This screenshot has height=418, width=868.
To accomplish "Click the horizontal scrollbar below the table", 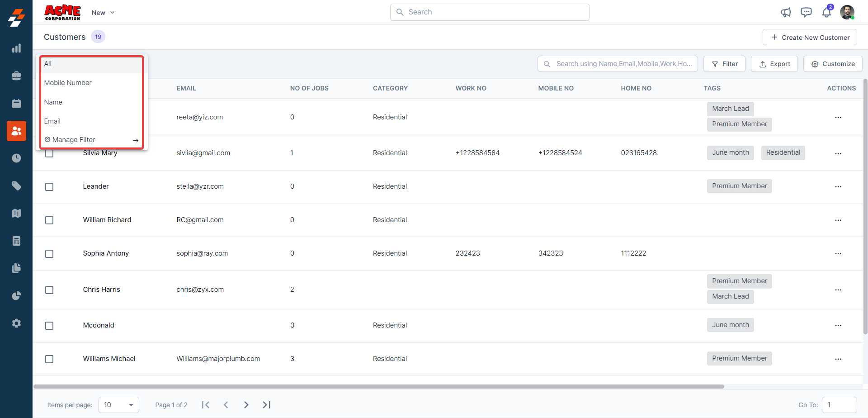I will coord(379,387).
